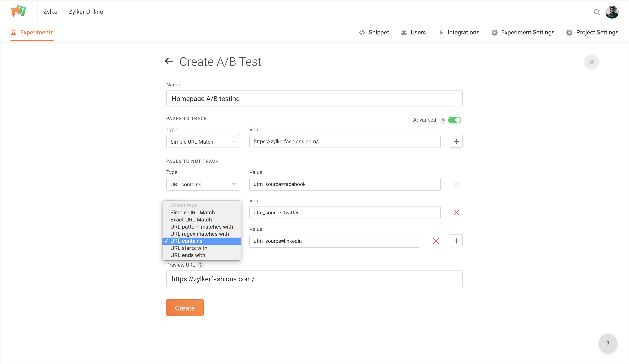Delete the utm_source=twitter row with red X

point(456,213)
